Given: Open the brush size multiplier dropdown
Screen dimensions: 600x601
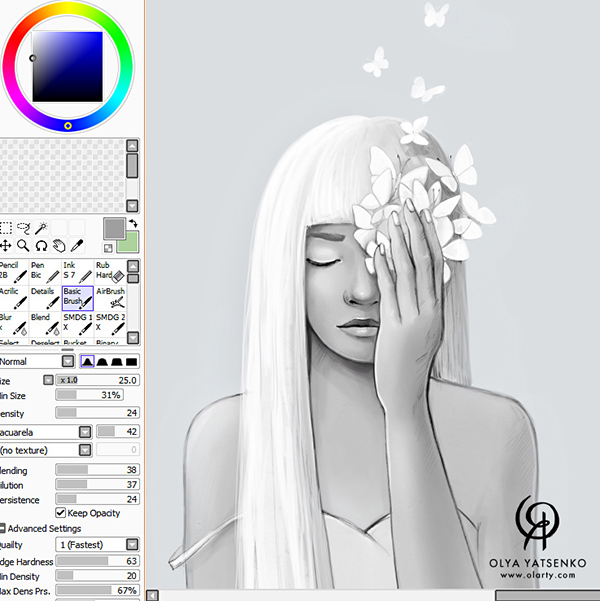Looking at the screenshot, I should (48, 380).
